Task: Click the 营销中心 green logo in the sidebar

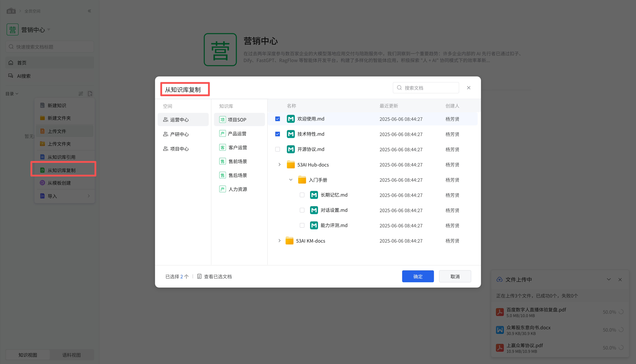Action: pos(12,29)
